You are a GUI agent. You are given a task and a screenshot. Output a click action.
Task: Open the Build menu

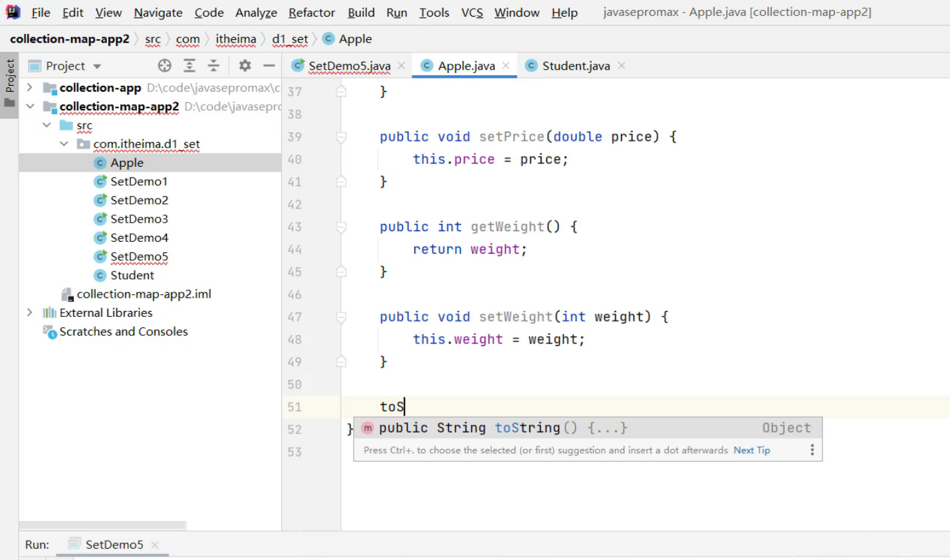point(361,13)
